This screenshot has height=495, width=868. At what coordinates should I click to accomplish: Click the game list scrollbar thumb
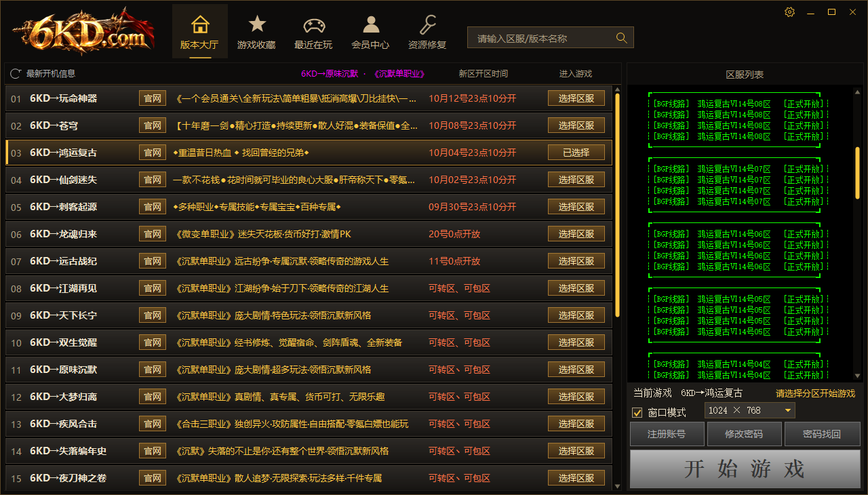click(617, 205)
